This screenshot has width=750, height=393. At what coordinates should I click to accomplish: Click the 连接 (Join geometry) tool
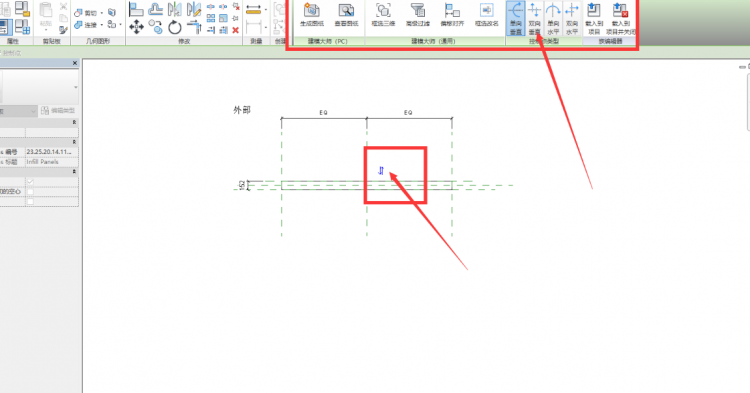point(86,24)
